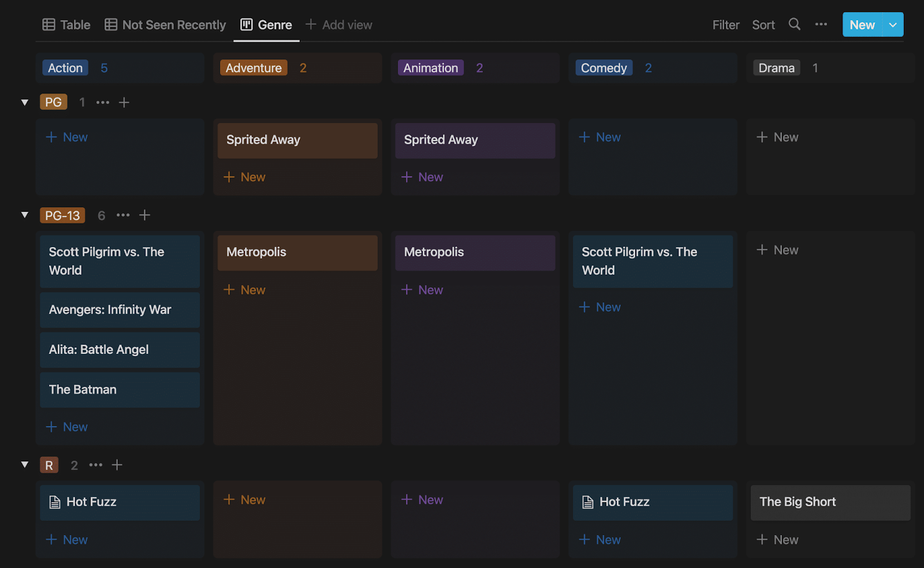Click page icon on Hot Fuzz Comedy card
Image resolution: width=924 pixels, height=568 pixels.
tap(588, 502)
